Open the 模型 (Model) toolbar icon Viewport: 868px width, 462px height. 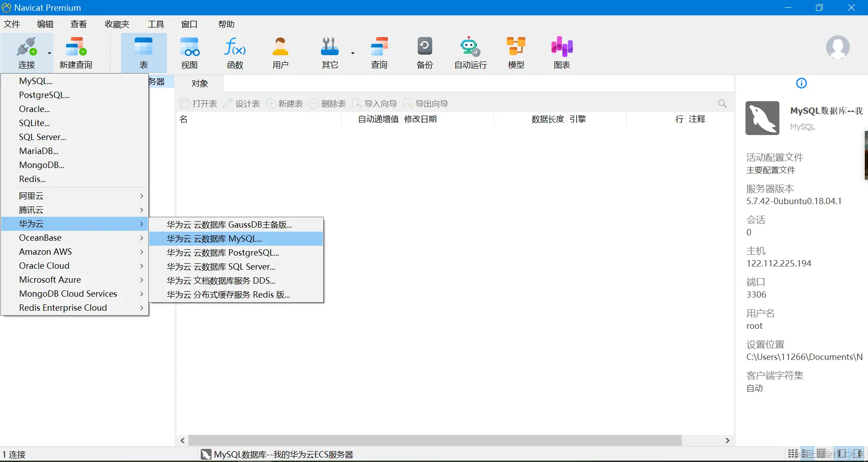tap(516, 52)
